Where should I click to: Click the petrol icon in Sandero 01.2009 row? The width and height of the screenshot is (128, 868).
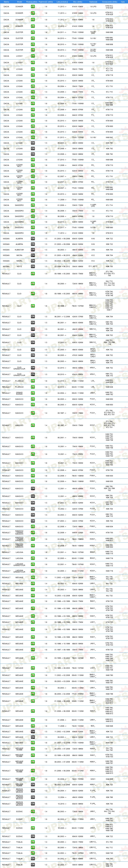[x=33, y=205]
